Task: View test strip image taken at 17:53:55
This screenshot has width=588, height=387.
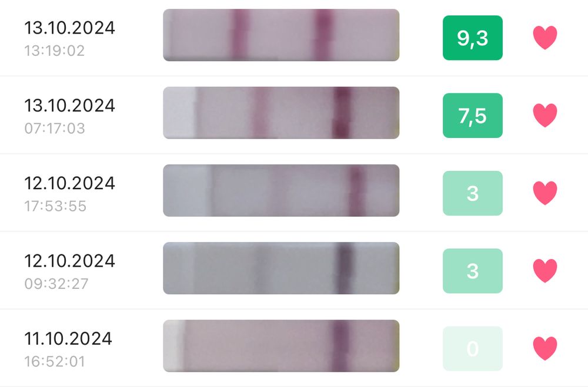Action: pos(281,190)
